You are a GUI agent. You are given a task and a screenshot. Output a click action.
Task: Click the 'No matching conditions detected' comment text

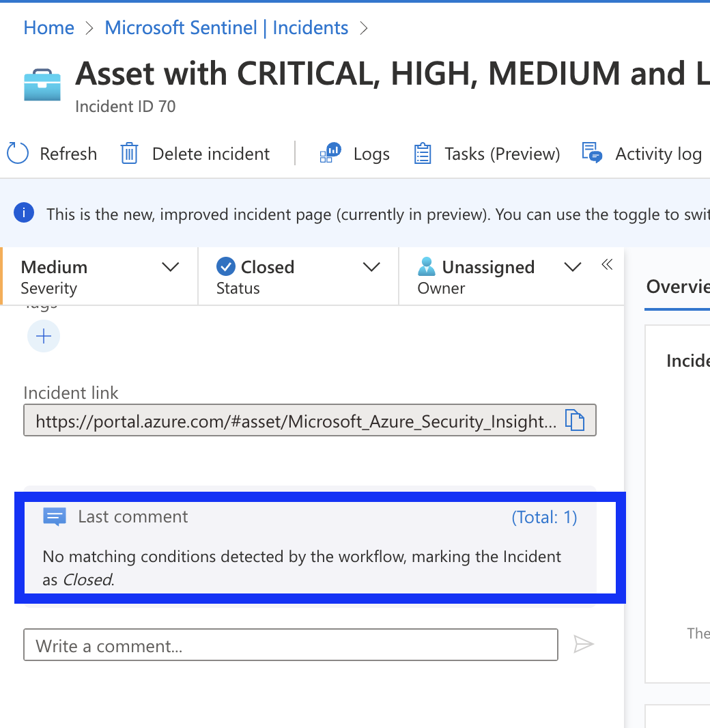point(302,568)
